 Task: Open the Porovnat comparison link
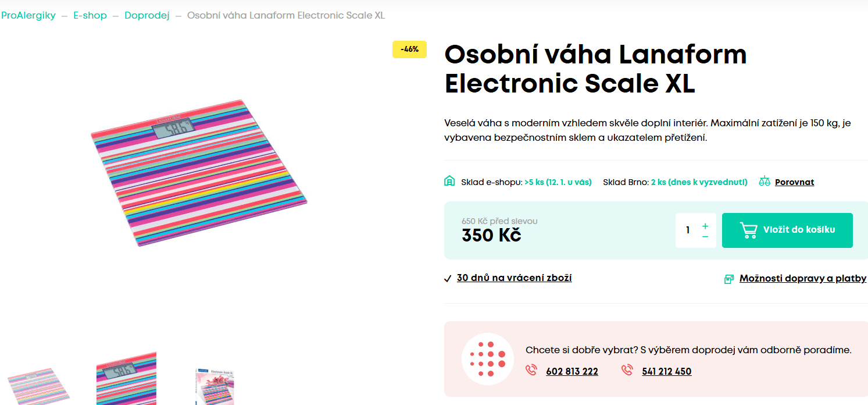click(794, 182)
